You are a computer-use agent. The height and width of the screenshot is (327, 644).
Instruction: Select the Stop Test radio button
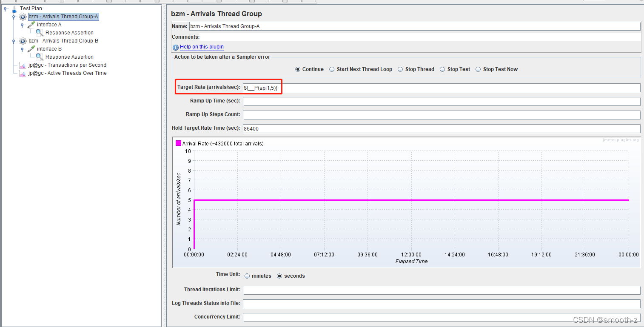click(x=442, y=69)
